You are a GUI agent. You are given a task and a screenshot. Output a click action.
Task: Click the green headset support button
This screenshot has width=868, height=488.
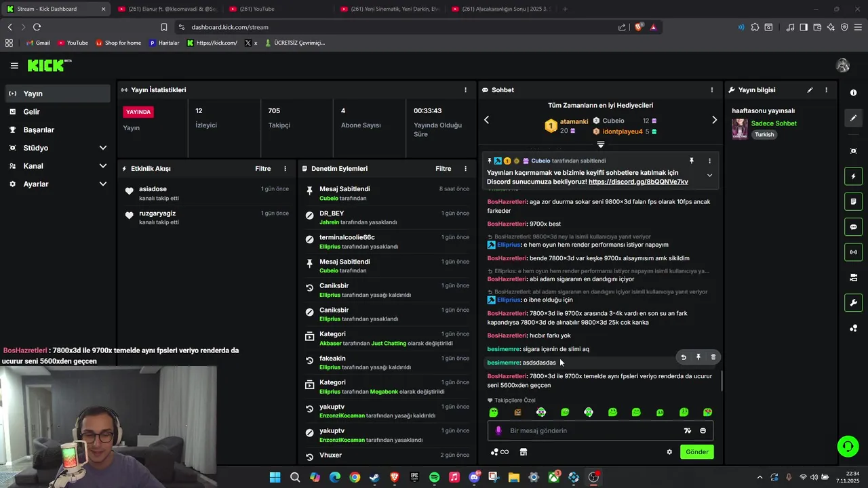[x=848, y=446]
